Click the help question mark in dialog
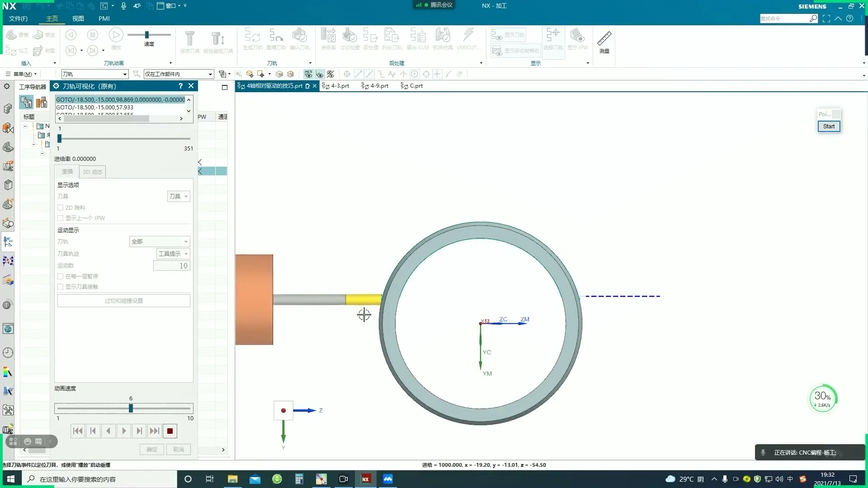Screen dimensions: 868x488 pyautogui.click(x=180, y=86)
